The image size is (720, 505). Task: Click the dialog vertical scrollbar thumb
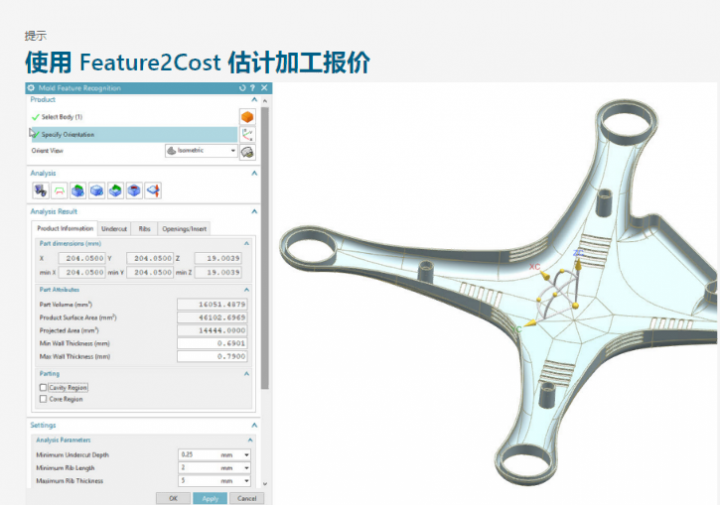point(264,248)
